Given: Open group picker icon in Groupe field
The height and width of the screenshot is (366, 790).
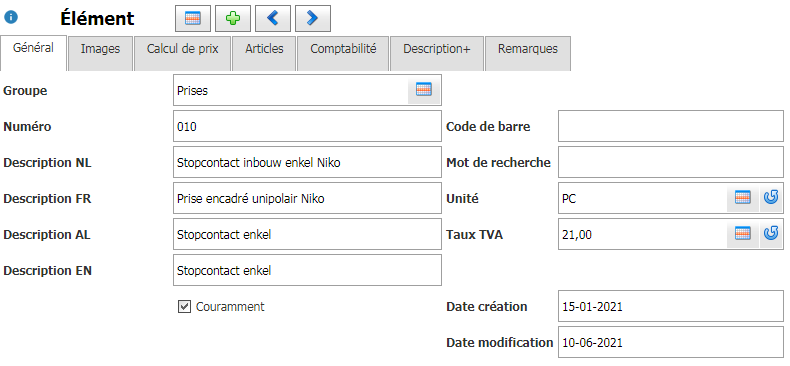Looking at the screenshot, I should coord(424,90).
